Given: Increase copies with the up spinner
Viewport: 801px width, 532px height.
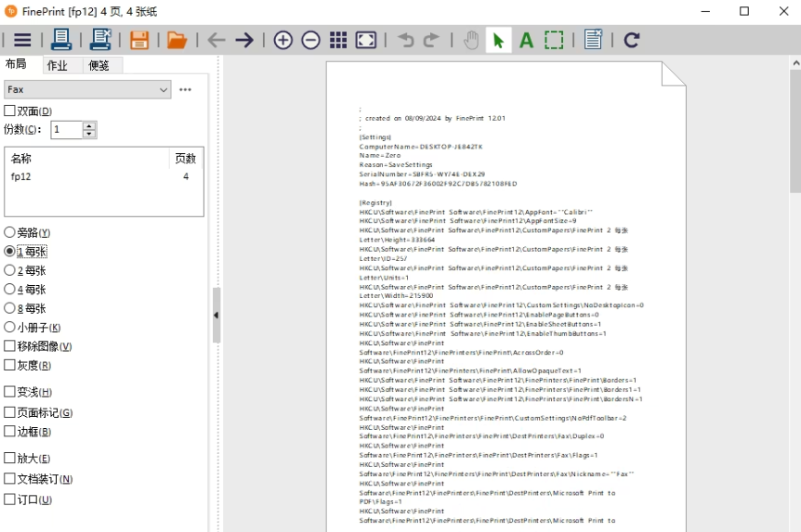Looking at the screenshot, I should tap(89, 125).
